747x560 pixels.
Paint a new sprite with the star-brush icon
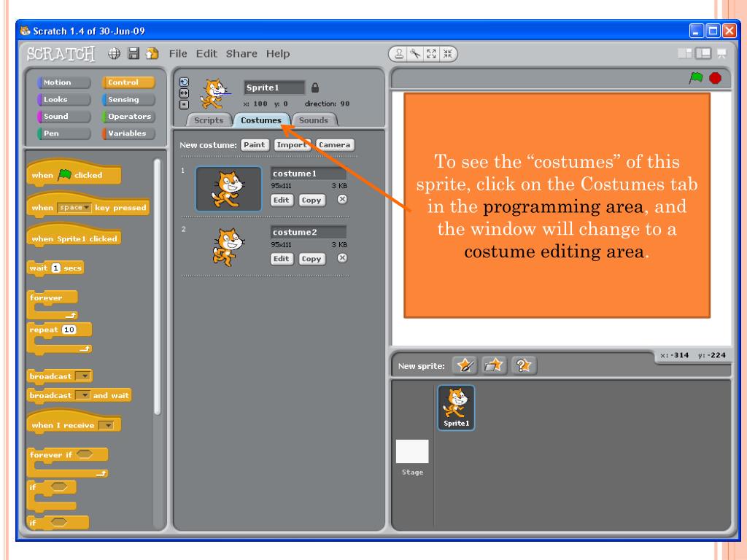click(x=465, y=365)
